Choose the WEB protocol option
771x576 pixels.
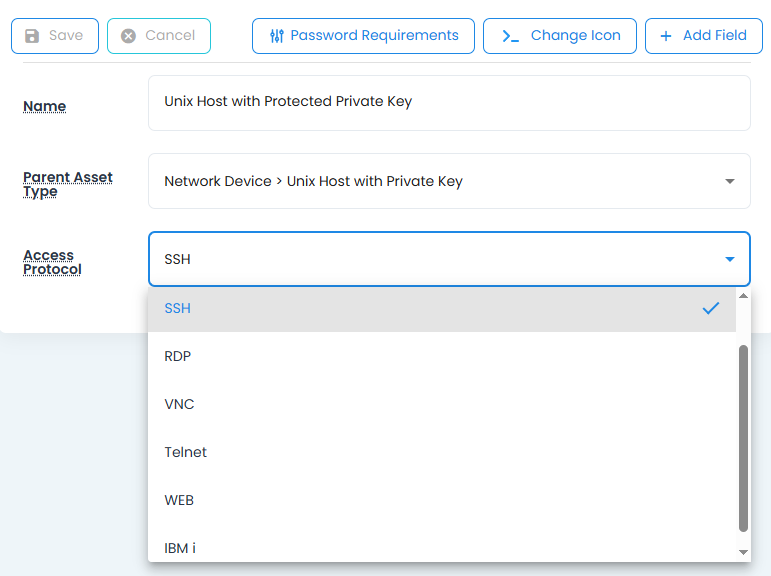tap(179, 500)
